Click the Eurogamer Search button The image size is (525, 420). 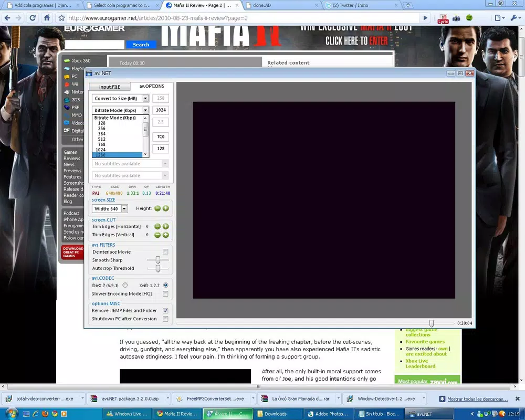click(141, 45)
